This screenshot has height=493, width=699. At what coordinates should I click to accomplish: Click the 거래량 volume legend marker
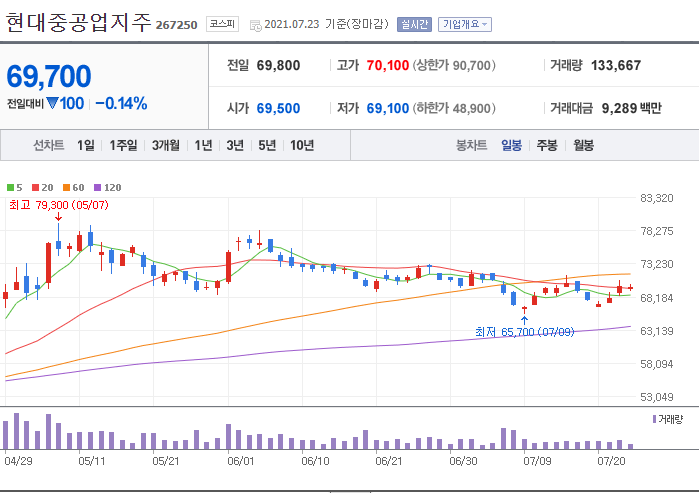[x=654, y=419]
